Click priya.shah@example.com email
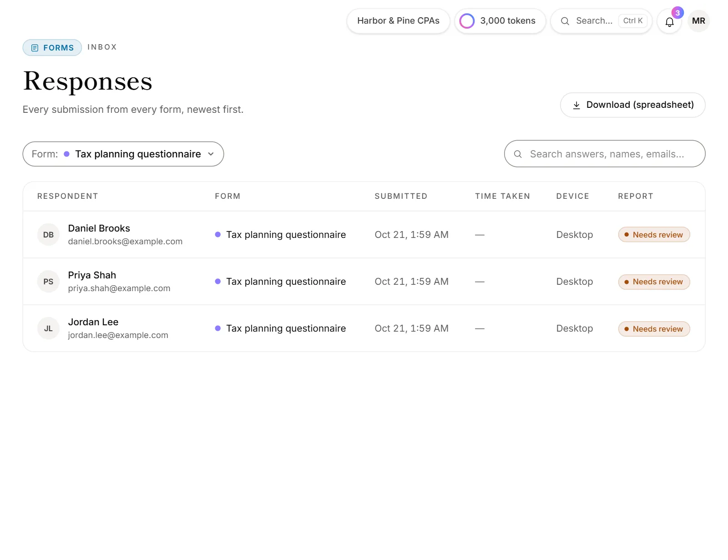The image size is (728, 560). pos(119,288)
